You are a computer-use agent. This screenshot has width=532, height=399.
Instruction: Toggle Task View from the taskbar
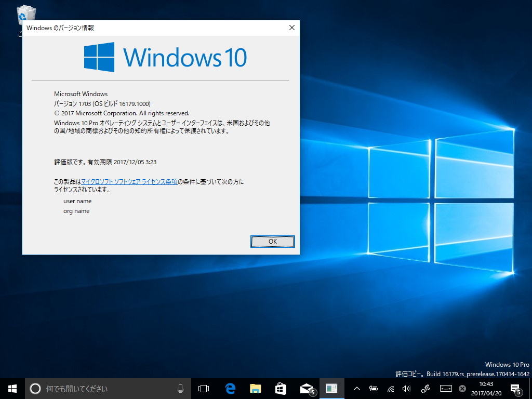click(x=203, y=388)
